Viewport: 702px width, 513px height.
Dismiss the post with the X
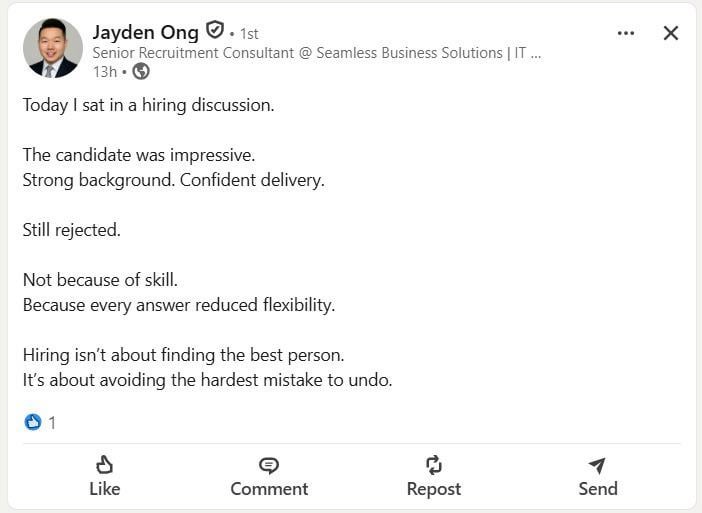coord(671,33)
